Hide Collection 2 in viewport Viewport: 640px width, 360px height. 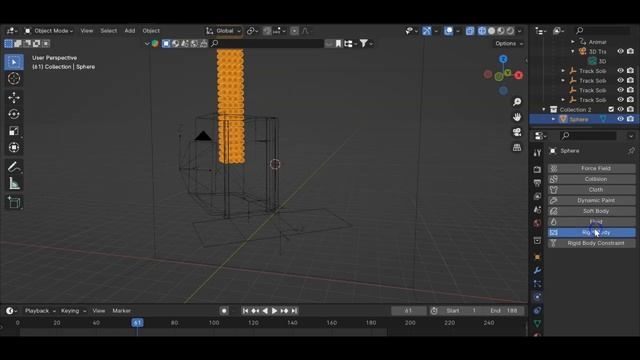620,109
